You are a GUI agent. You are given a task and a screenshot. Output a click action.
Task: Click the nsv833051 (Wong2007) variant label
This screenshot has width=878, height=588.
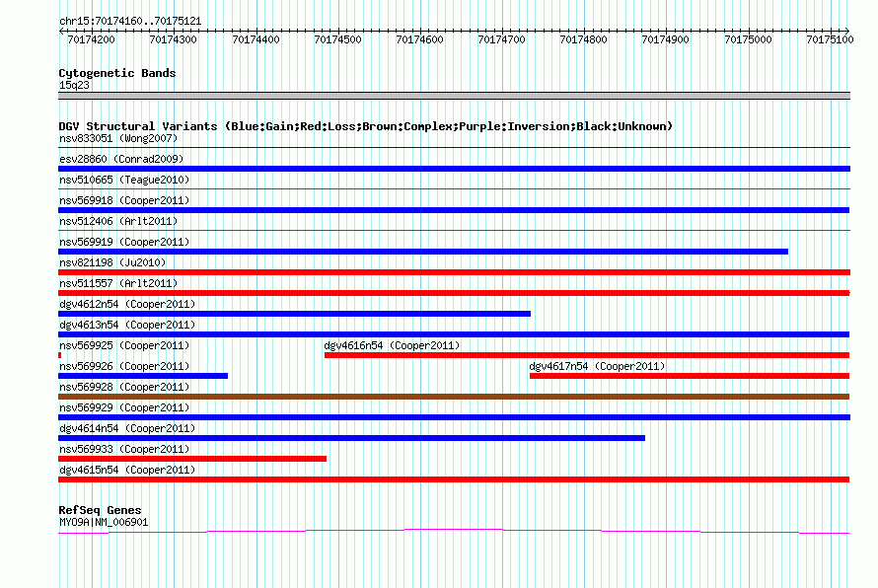click(118, 138)
